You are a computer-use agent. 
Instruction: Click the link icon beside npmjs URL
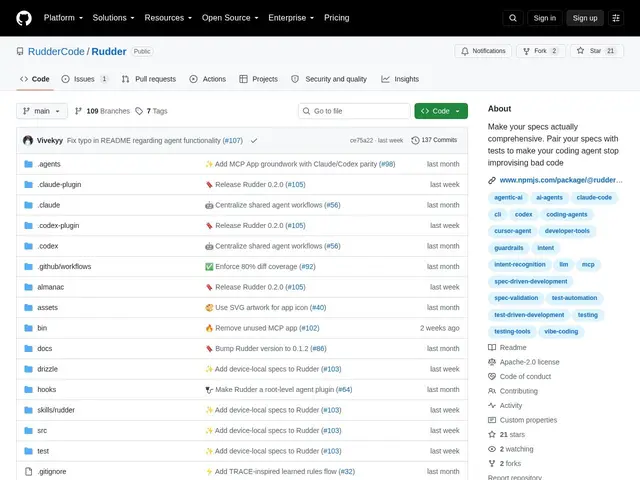492,180
